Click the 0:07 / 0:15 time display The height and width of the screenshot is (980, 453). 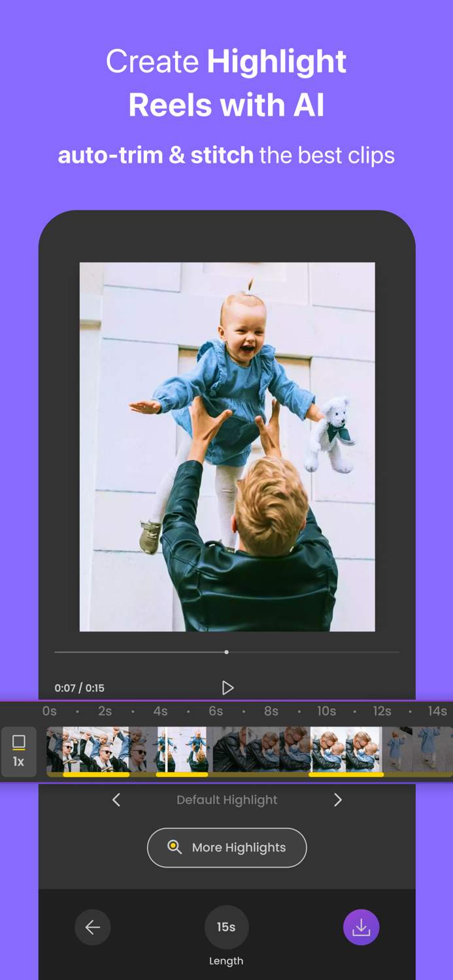pyautogui.click(x=79, y=688)
